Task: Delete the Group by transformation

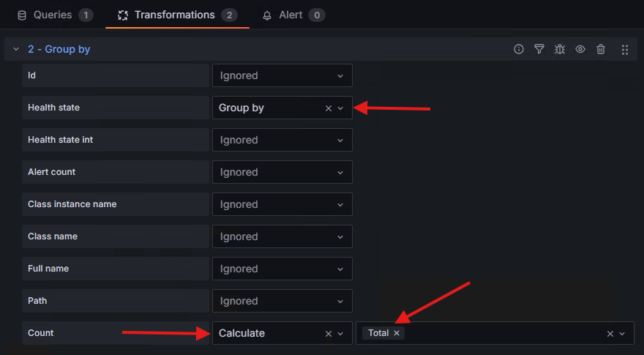Action: [x=601, y=50]
